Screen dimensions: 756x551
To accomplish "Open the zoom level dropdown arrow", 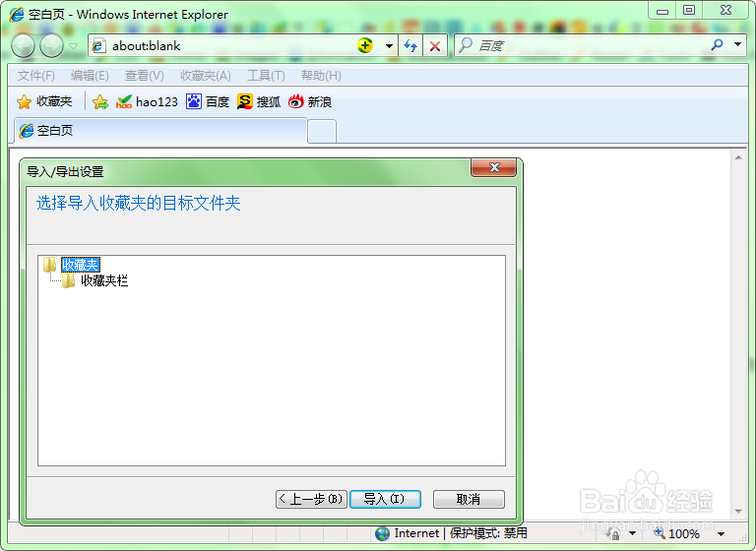I will pos(721,533).
